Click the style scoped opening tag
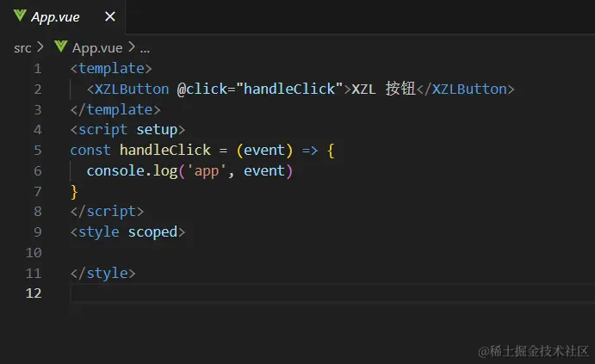The width and height of the screenshot is (595, 364). (x=127, y=232)
